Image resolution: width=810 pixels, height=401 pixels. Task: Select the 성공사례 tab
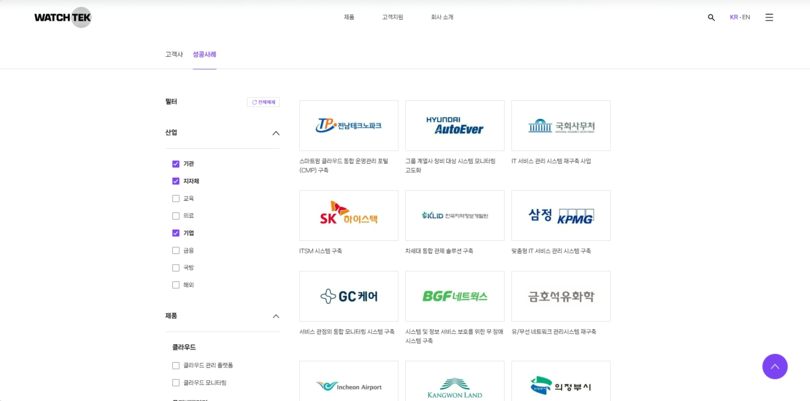[205, 54]
